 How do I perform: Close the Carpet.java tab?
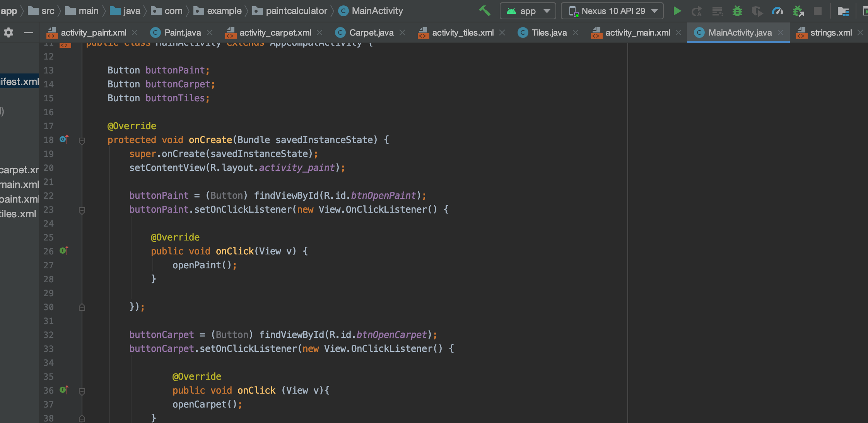click(402, 32)
